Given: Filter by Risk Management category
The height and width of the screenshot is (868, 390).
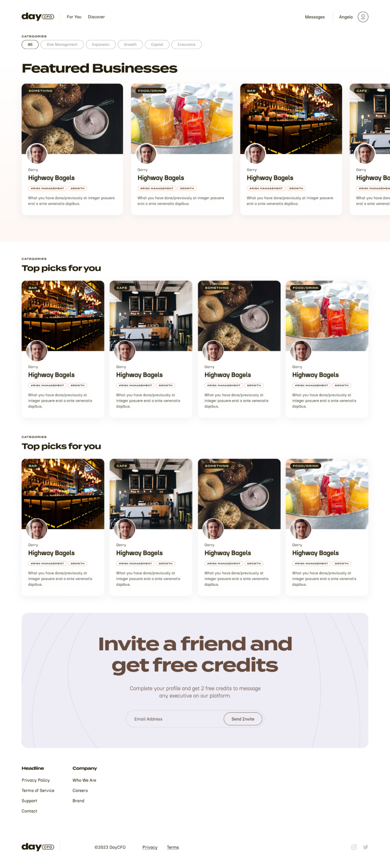Looking at the screenshot, I should (62, 44).
